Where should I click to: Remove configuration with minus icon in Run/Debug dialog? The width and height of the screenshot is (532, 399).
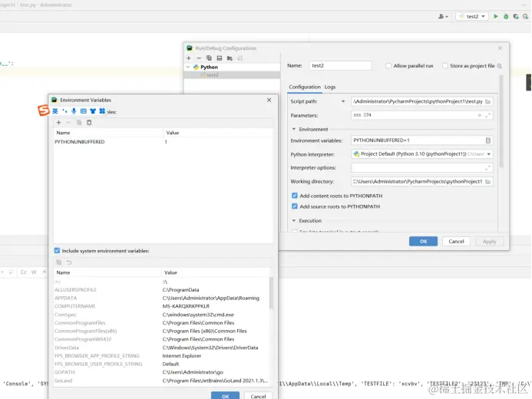199,58
